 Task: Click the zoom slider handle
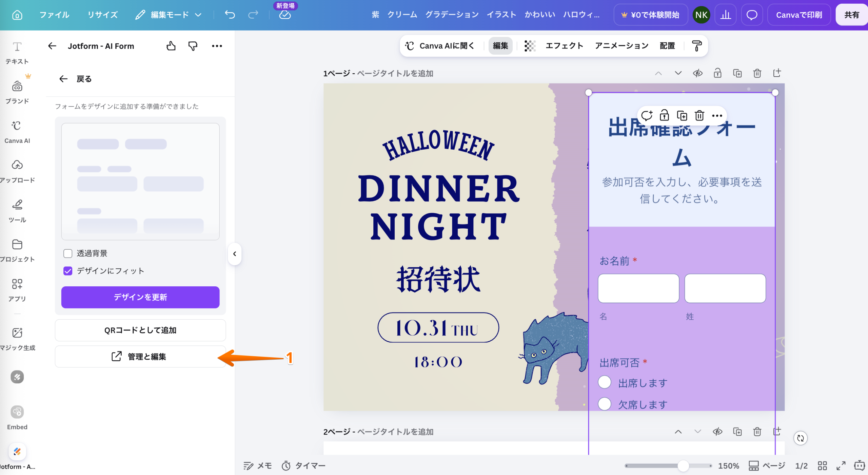tap(683, 465)
